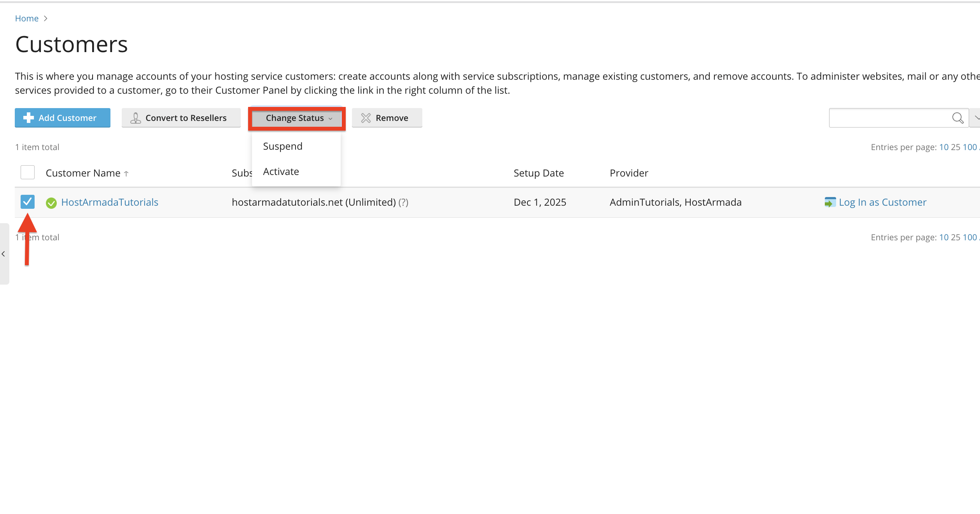Go to Home breadcrumb link
Viewport: 980px width, 514px height.
[27, 18]
